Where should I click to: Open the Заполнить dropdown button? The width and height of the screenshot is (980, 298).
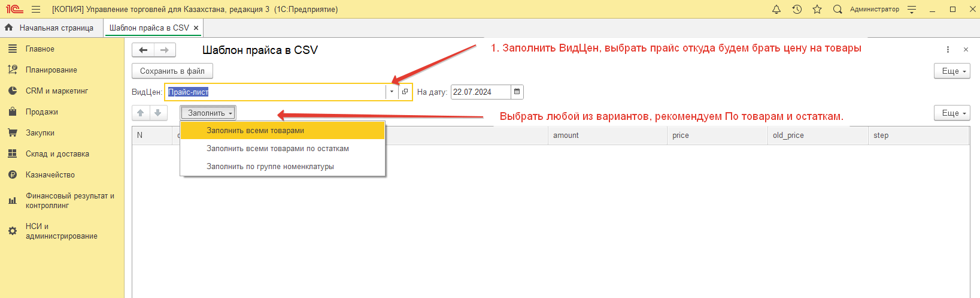point(208,113)
